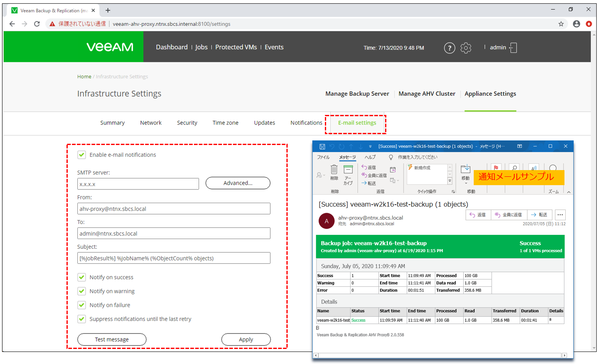This screenshot has width=600, height=364.
Task: Go back using the browser back arrow
Action: (12, 24)
